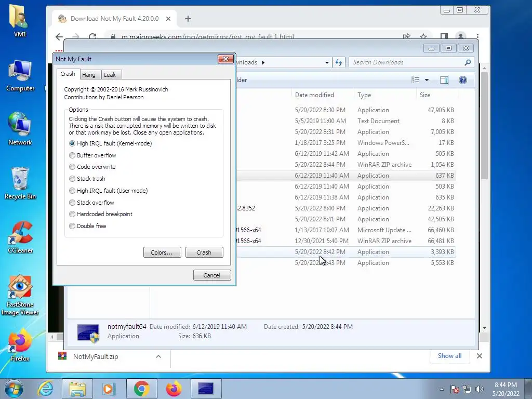Select the Microsoft Update 66,460 KB row
This screenshot has height=399, width=532.
click(x=346, y=230)
